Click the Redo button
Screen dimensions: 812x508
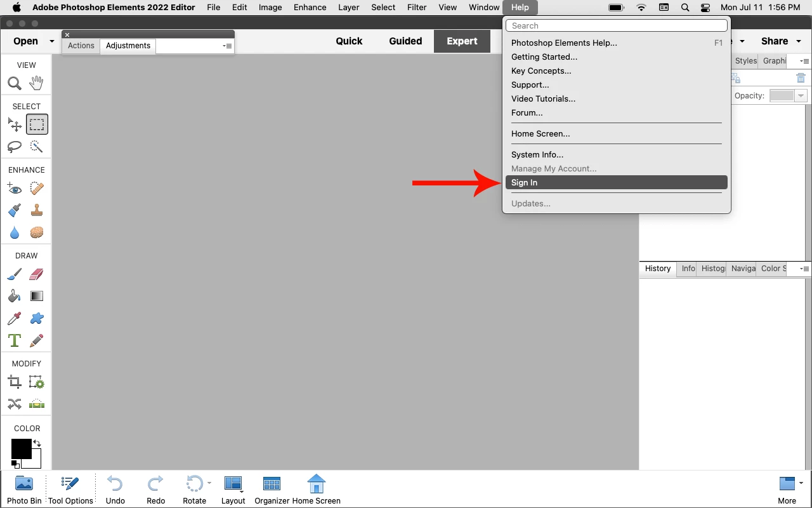tap(155, 490)
